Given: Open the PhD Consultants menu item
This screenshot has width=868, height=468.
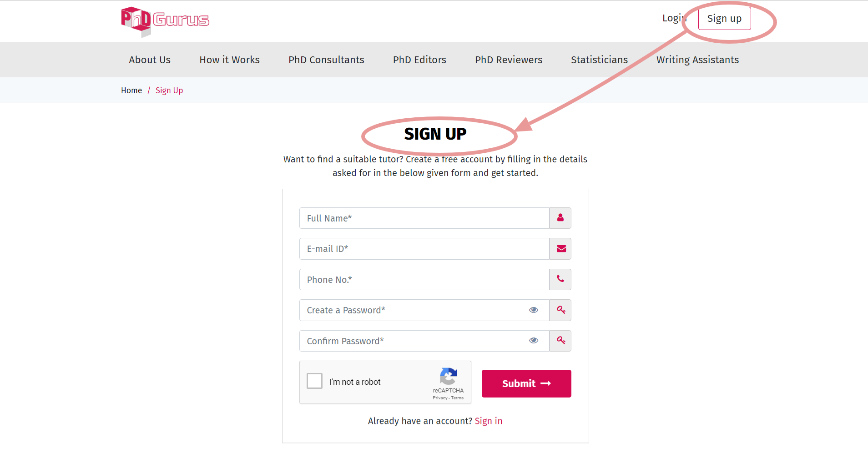Looking at the screenshot, I should [326, 60].
